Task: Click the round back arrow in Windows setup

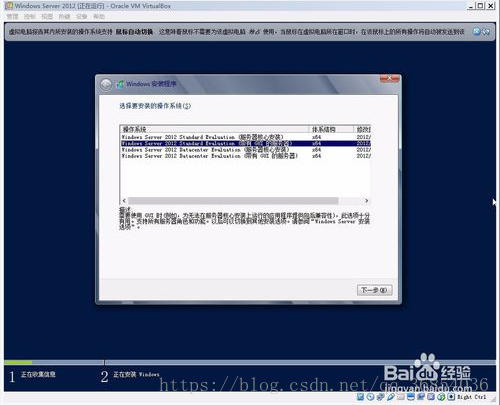Action: click(106, 84)
